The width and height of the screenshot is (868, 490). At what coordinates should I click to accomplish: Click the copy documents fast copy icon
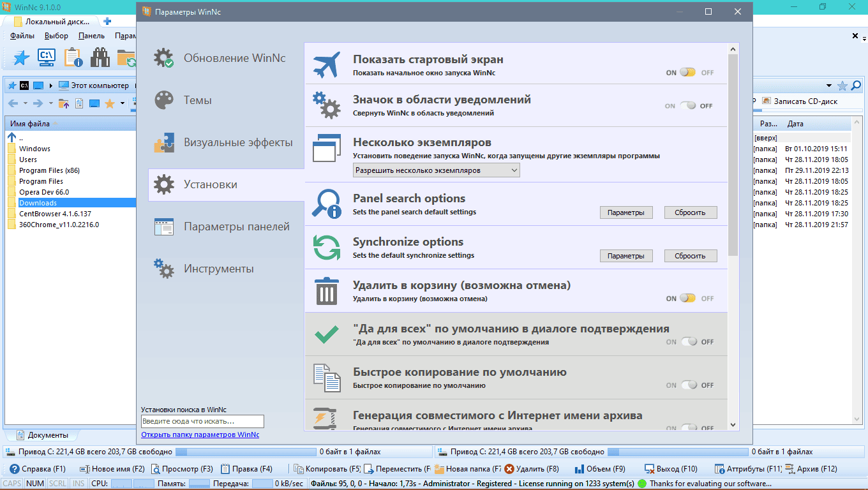[327, 378]
